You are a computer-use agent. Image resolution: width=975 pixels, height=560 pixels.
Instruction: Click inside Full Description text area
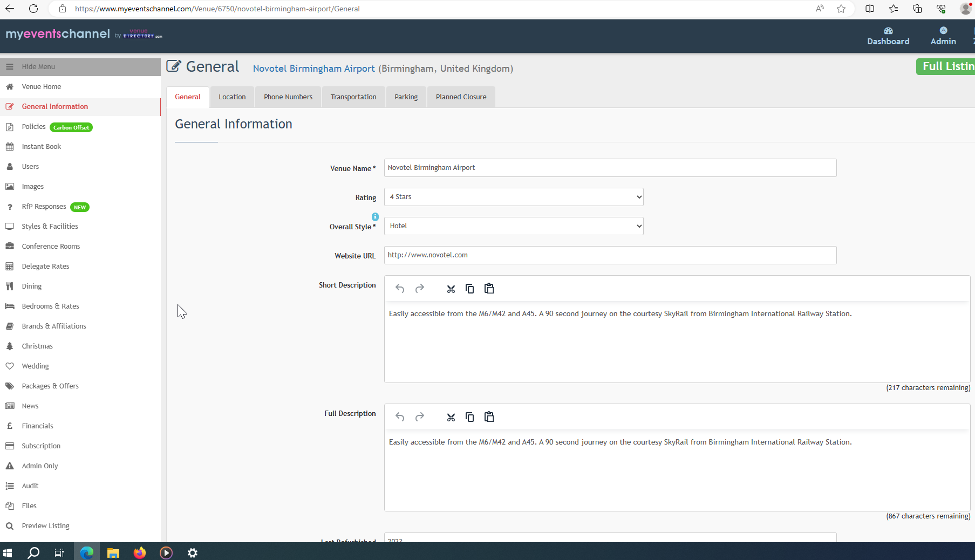pos(677,471)
